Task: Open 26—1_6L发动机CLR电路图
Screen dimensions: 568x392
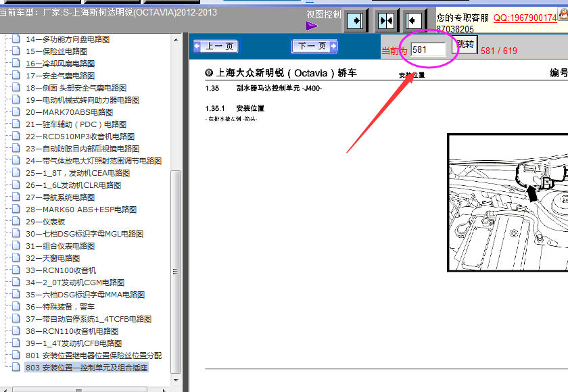Action: (x=74, y=185)
